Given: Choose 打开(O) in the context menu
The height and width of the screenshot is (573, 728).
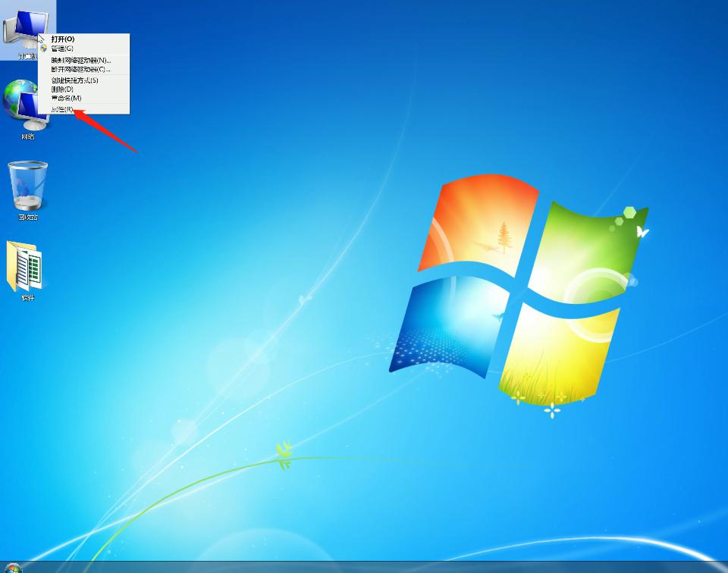Looking at the screenshot, I should [x=83, y=39].
